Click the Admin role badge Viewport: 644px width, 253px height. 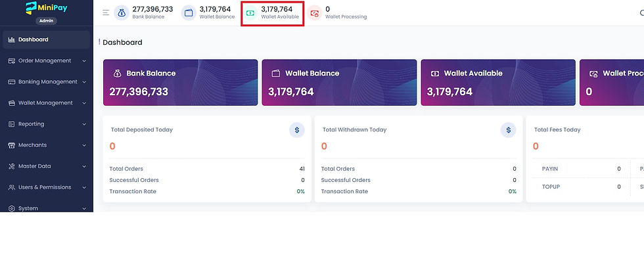(46, 20)
